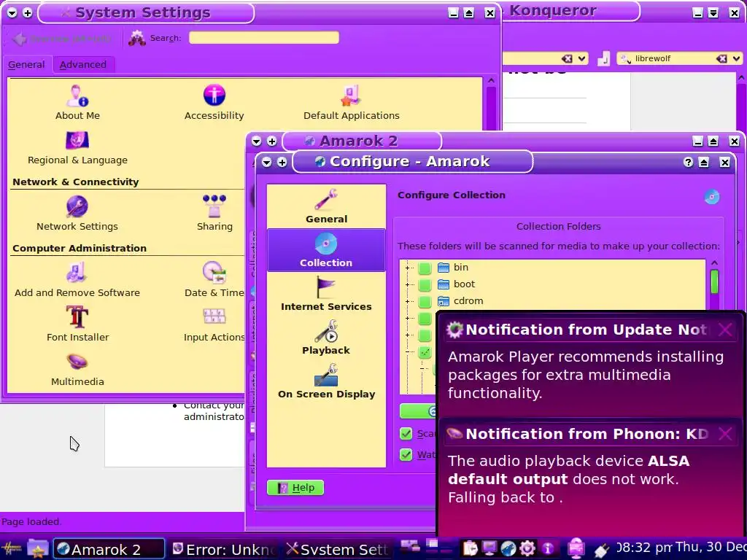Open the Sharing settings
Viewport: 747px width, 560px height.
(214, 214)
